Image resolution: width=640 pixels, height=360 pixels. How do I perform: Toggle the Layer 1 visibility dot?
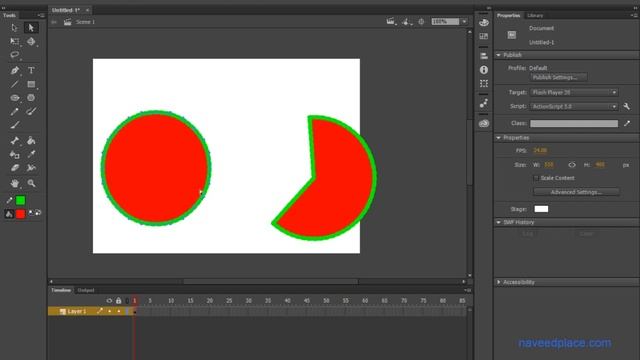tap(109, 311)
